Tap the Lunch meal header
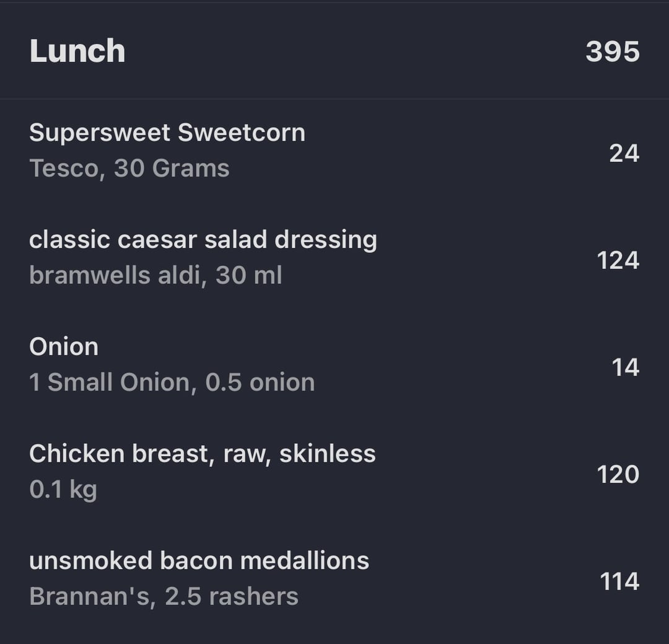Viewport: 669px width, 644px height. [77, 51]
